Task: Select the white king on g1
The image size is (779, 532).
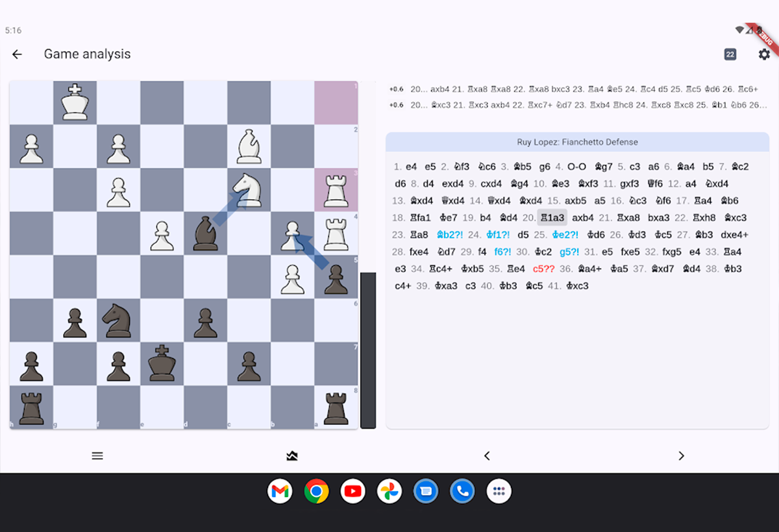Action: point(75,103)
